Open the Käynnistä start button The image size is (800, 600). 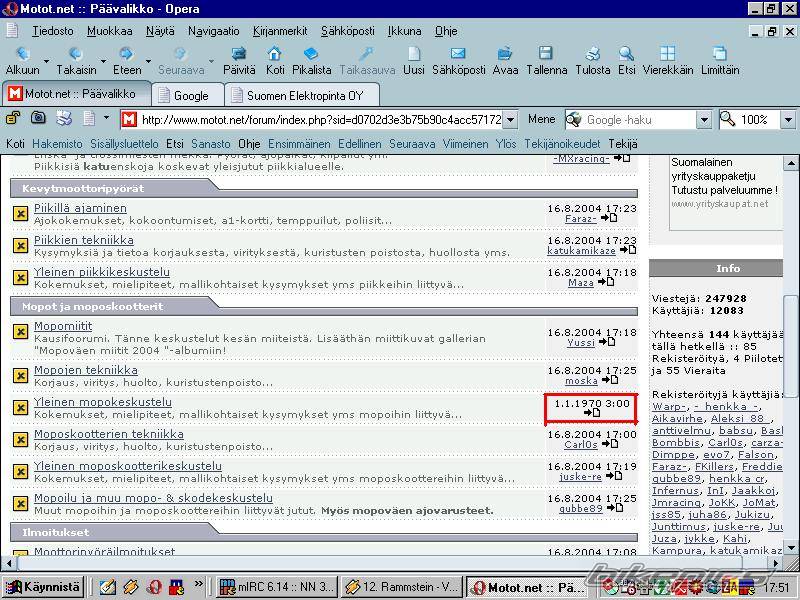43,587
